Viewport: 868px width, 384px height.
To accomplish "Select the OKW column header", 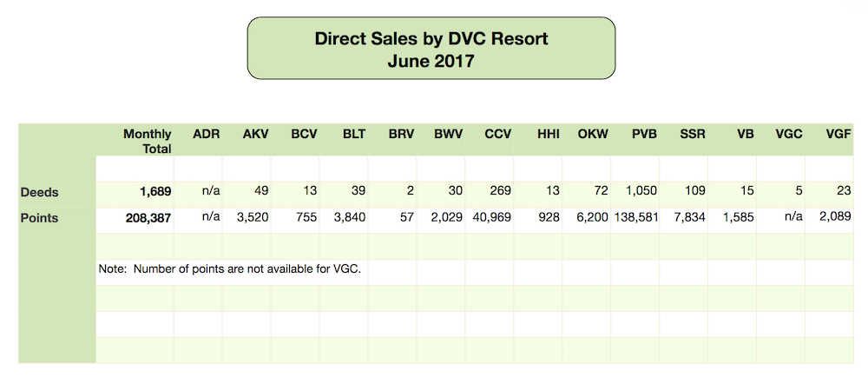I will click(x=593, y=134).
